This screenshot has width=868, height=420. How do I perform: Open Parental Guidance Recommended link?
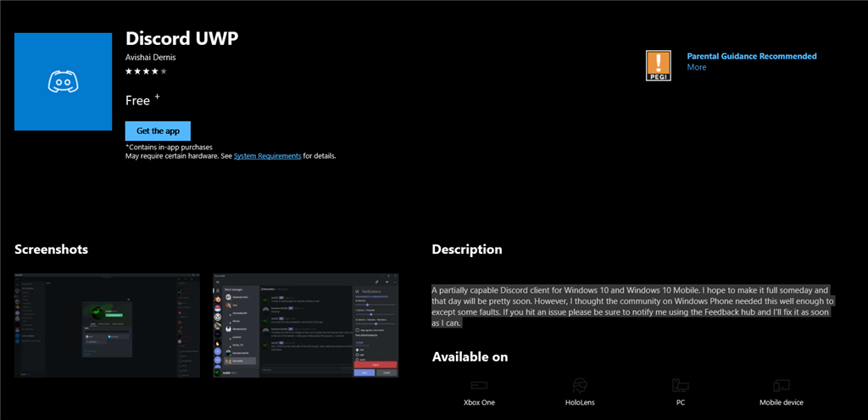752,56
